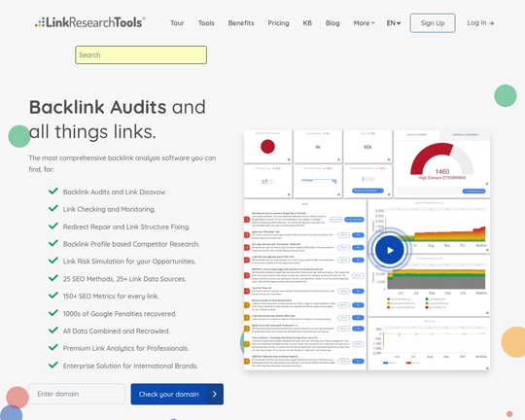Image resolution: width=525 pixels, height=420 pixels.
Task: Click the Log In link
Action: [480, 23]
